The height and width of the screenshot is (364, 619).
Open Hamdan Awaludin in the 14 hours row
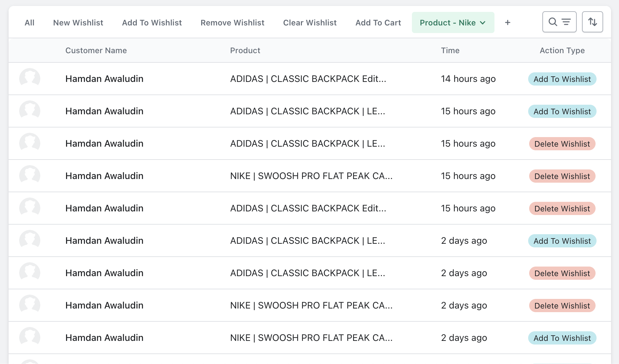coord(104,79)
